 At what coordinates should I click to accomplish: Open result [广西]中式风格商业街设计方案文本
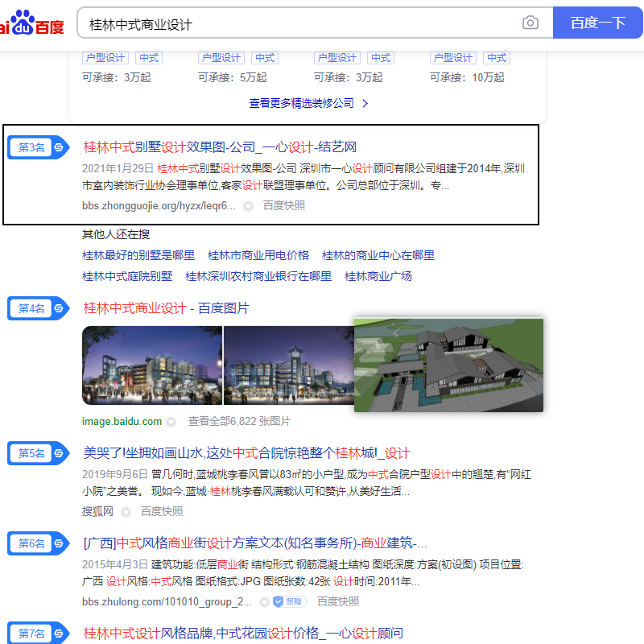[255, 543]
